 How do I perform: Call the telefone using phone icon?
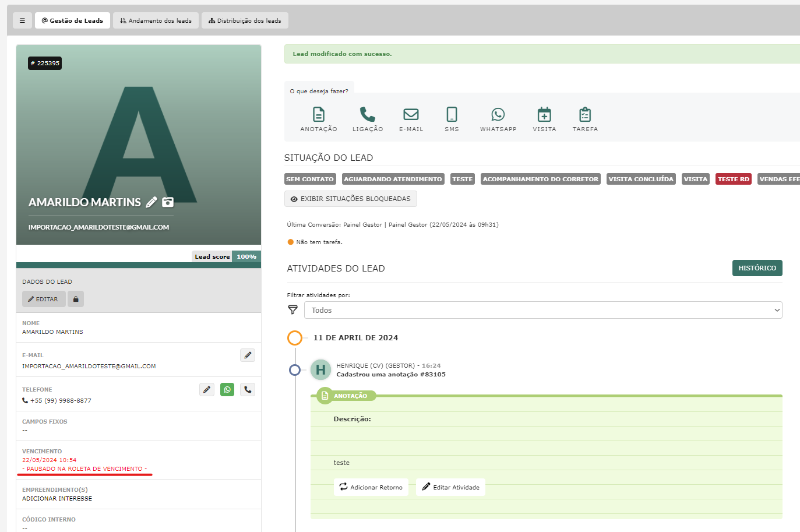pyautogui.click(x=248, y=389)
